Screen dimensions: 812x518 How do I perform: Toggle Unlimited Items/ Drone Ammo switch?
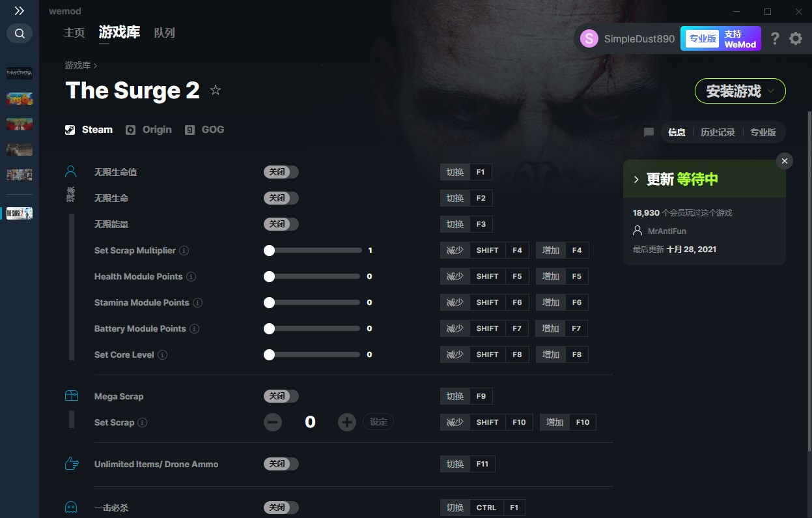[281, 464]
